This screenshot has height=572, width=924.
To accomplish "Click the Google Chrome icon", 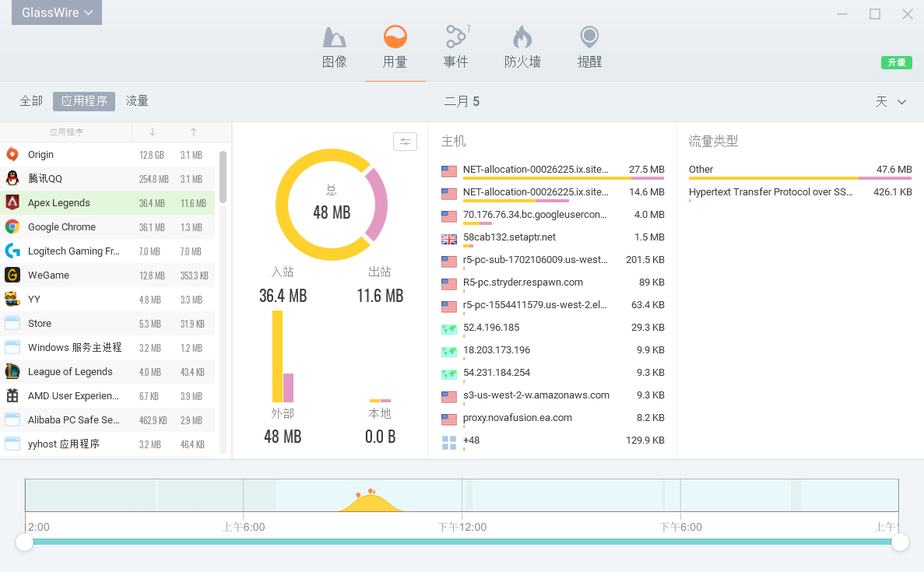I will [12, 226].
